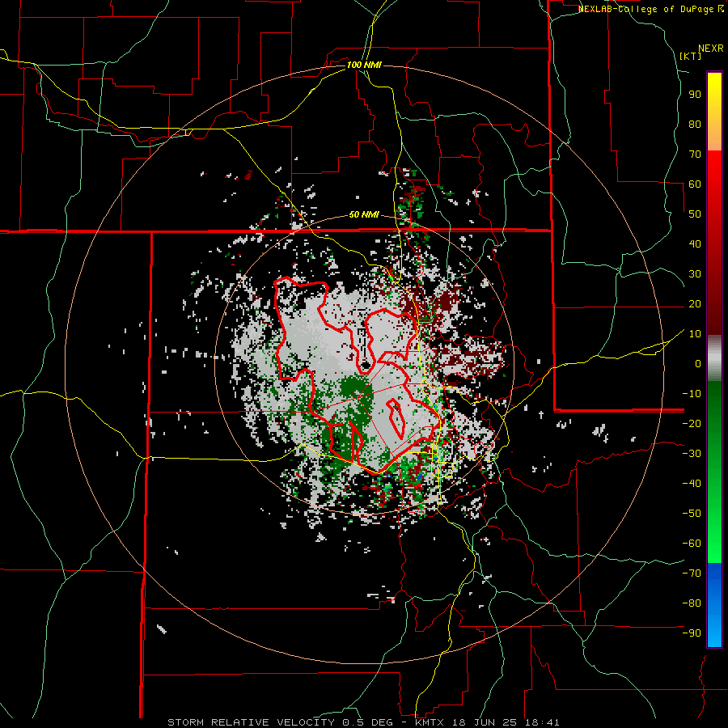The height and width of the screenshot is (728, 728).
Task: Click the -70 value on the velocity scale
Action: click(x=692, y=574)
